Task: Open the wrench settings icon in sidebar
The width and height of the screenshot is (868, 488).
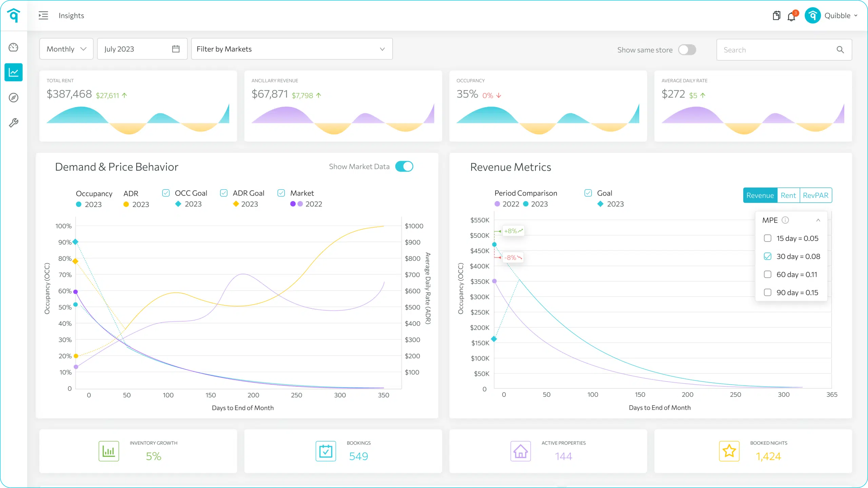Action: [x=14, y=122]
